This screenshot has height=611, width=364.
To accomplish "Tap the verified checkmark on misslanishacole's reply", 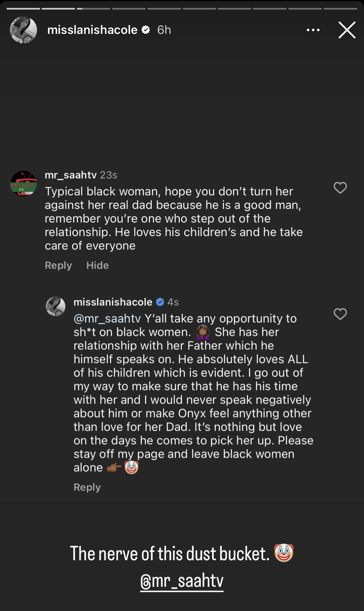I will (160, 302).
